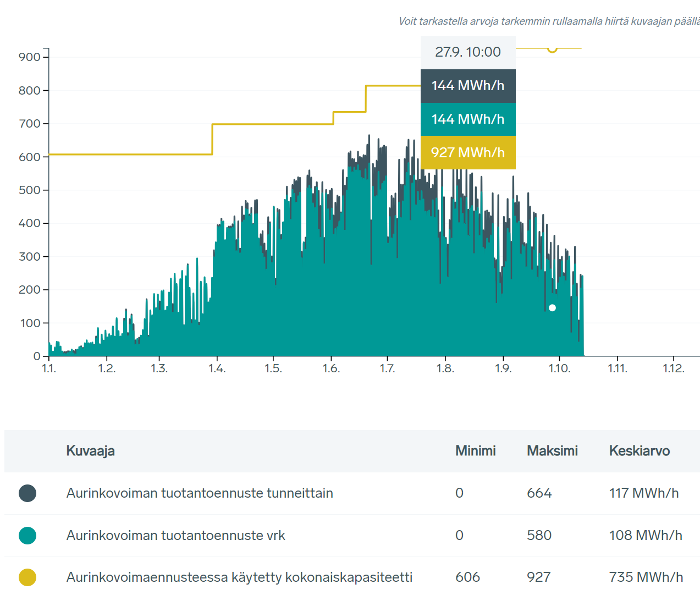Click the '1.12.' label on the x-axis
This screenshot has height=595, width=700.
coord(674,368)
